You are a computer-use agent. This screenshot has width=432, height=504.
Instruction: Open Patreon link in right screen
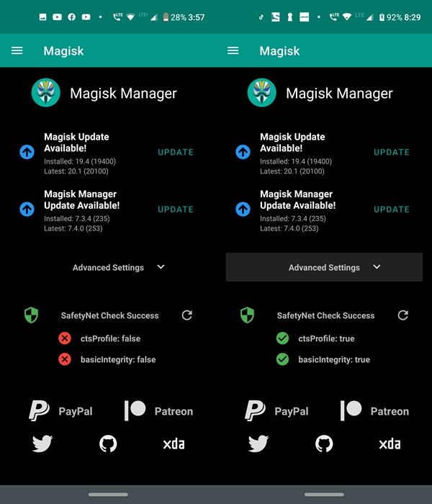[375, 411]
